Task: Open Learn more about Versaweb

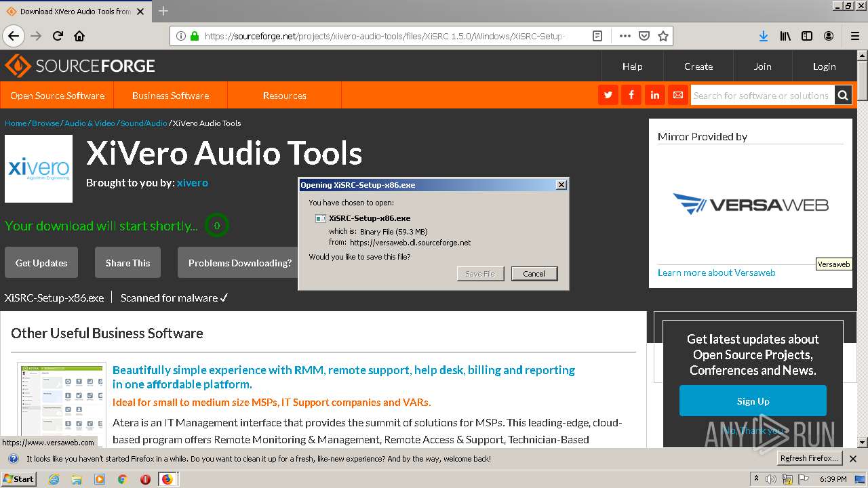Action: [x=716, y=272]
